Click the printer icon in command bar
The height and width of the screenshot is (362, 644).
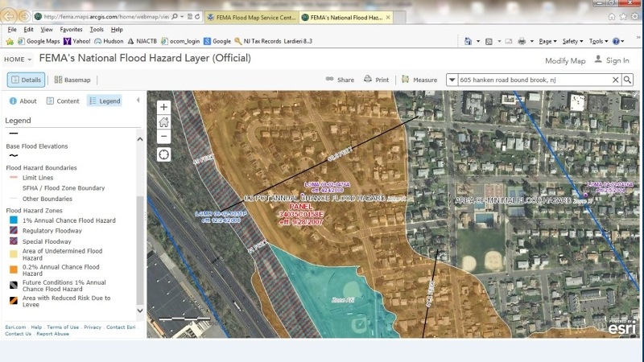coord(522,42)
